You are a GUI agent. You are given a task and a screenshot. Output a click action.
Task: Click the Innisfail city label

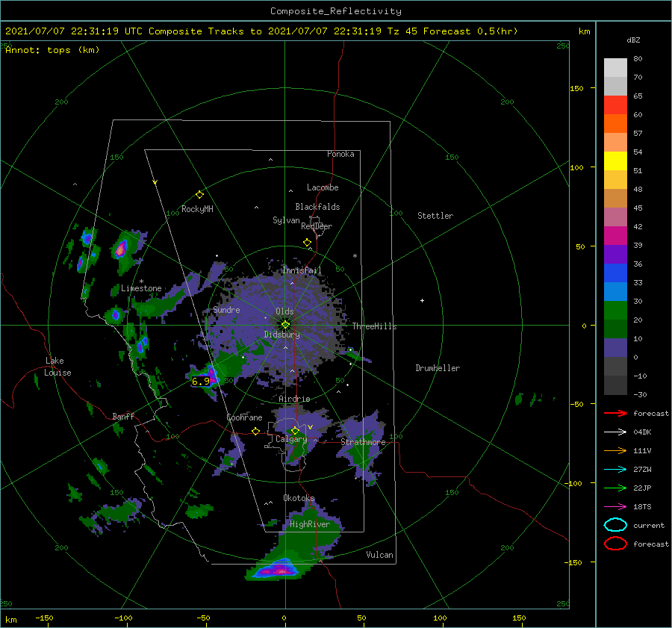pyautogui.click(x=302, y=270)
